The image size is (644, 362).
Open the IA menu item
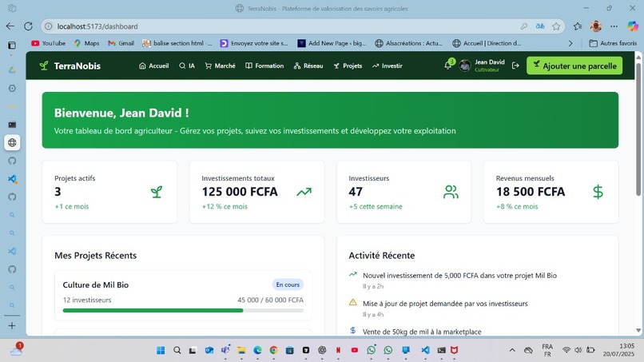click(x=187, y=66)
